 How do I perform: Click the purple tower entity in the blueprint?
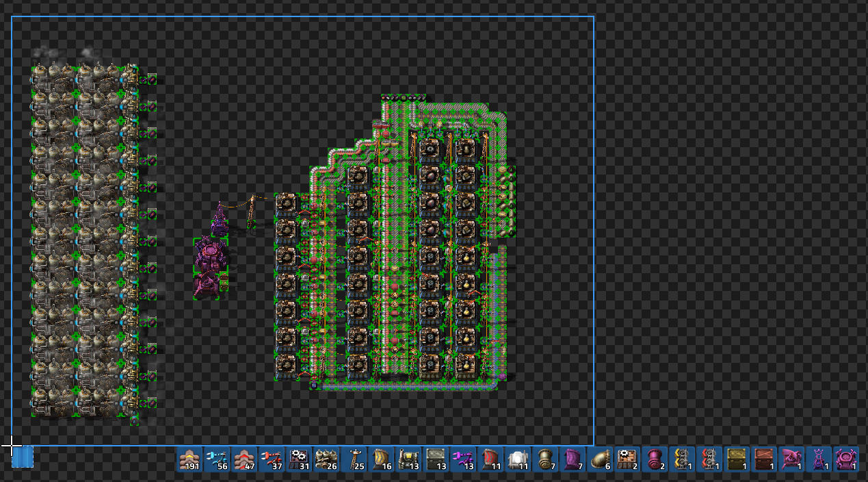click(x=219, y=218)
